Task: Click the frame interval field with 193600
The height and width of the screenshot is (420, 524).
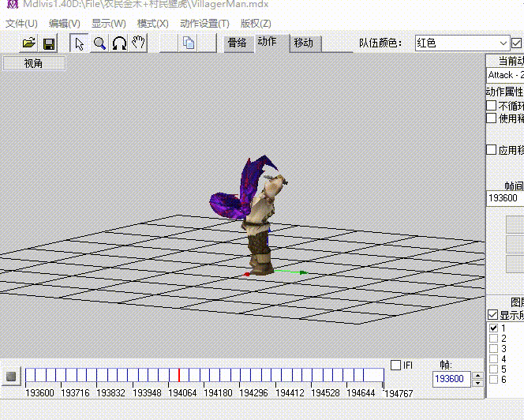Action: 505,198
